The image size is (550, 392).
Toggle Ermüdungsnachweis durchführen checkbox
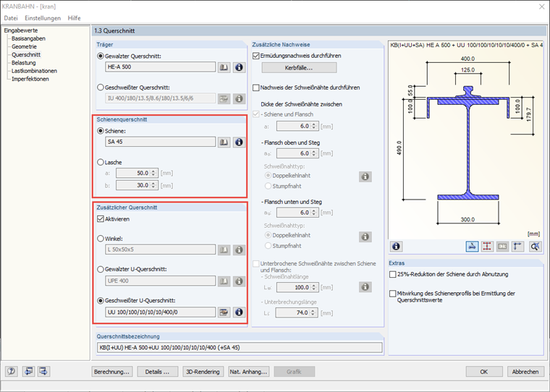tap(256, 56)
